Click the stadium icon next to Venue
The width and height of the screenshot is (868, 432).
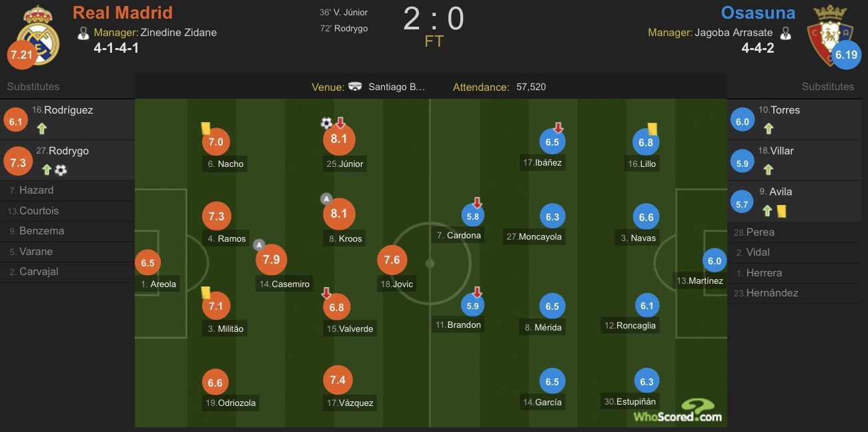tap(357, 87)
